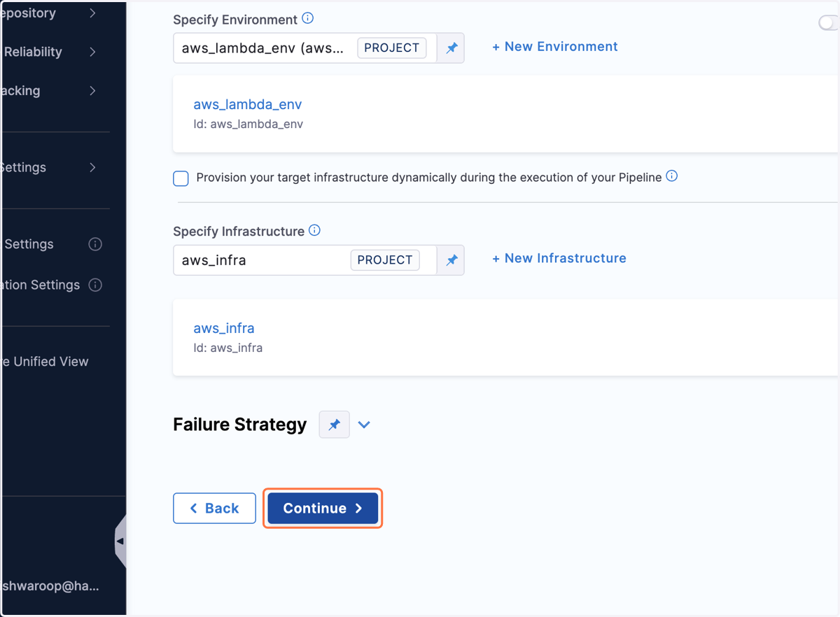Show info for Specify Infrastructure
The image size is (840, 617).
point(314,230)
